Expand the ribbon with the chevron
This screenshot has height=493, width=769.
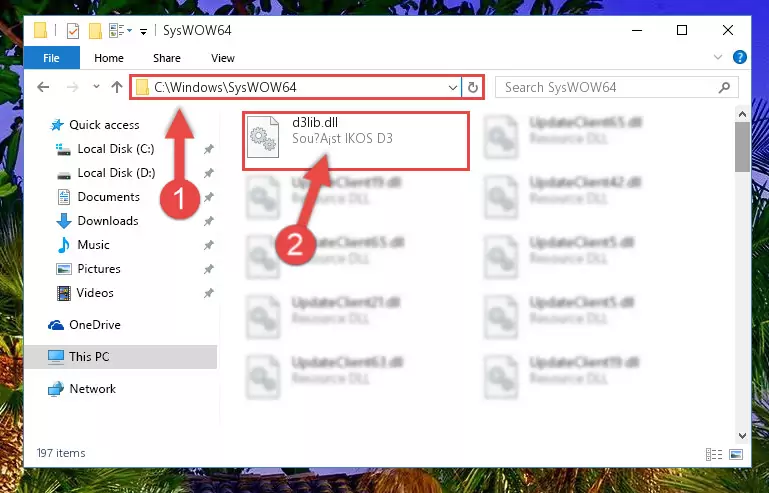718,57
